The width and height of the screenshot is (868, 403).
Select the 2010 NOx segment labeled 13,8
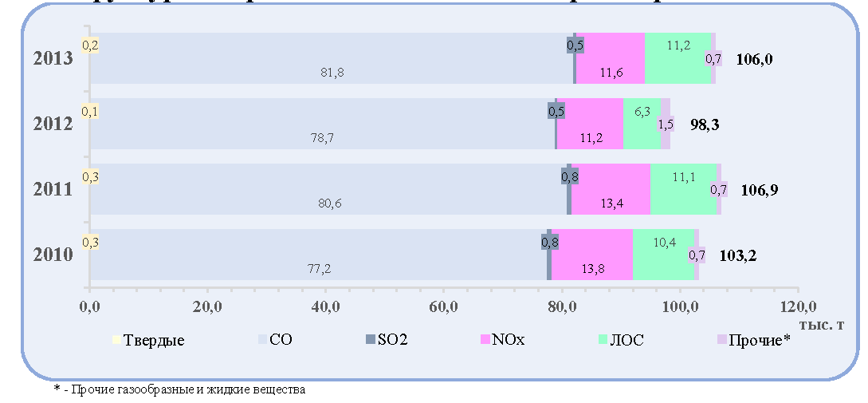click(x=591, y=255)
